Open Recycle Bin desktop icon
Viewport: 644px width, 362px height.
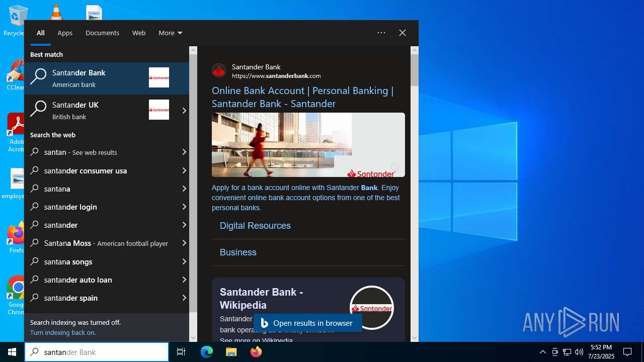15,20
